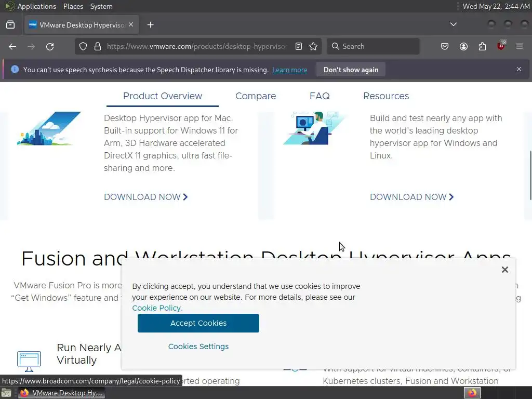Click the monitor icon beside Run Nearly

click(29, 362)
